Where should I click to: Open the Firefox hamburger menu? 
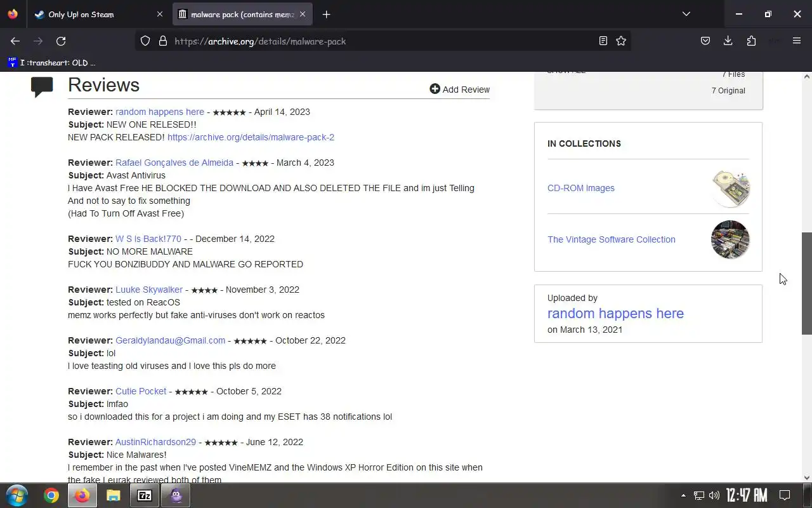[797, 41]
